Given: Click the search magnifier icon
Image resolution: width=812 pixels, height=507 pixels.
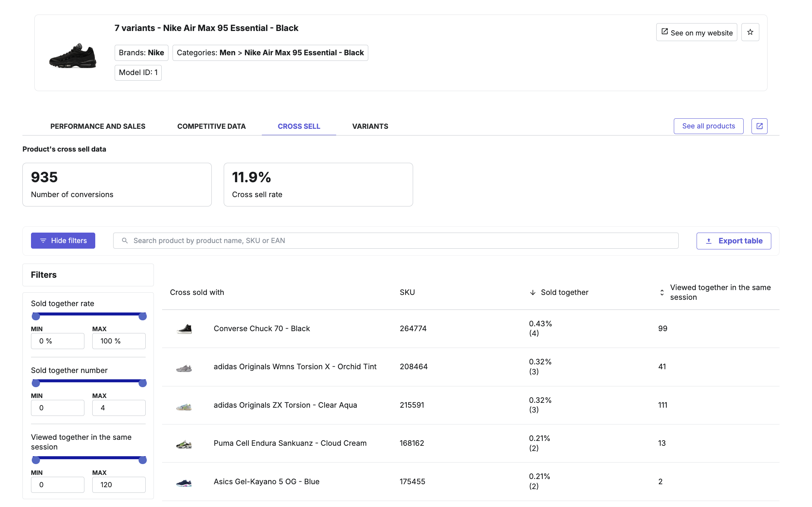Looking at the screenshot, I should [125, 240].
